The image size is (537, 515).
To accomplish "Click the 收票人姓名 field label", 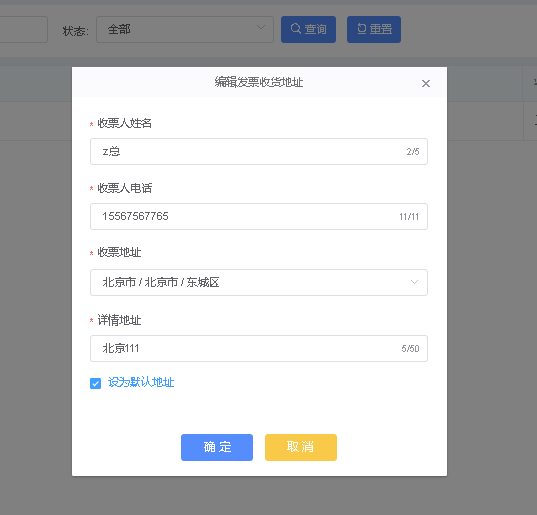I will 125,123.
